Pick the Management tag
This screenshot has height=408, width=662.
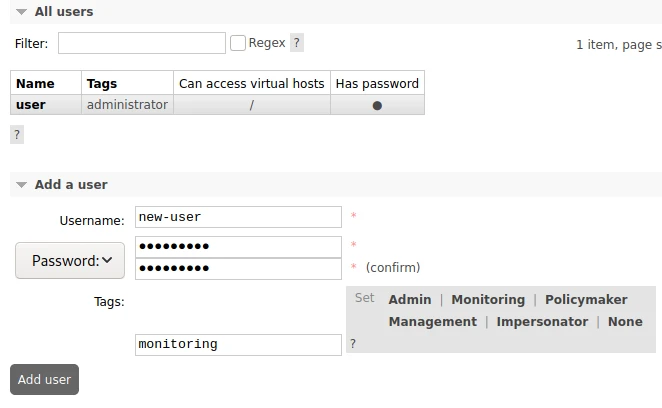tap(432, 322)
